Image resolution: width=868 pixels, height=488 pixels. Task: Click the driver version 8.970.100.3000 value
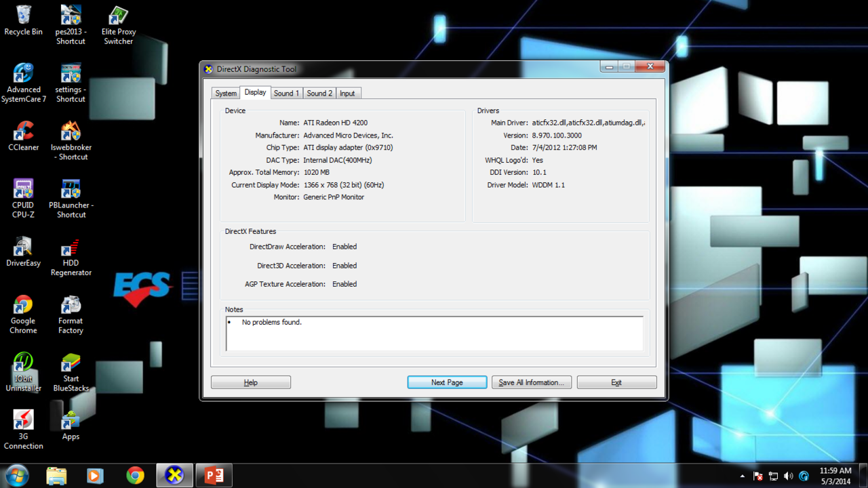[557, 136]
